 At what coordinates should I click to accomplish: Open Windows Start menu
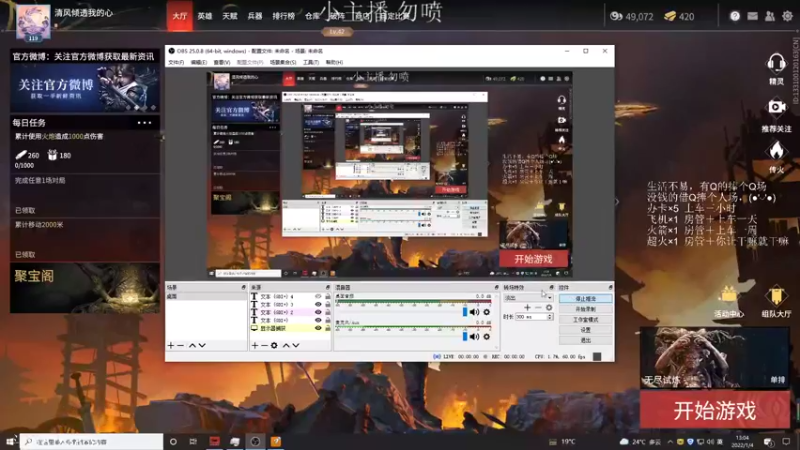coord(10,442)
